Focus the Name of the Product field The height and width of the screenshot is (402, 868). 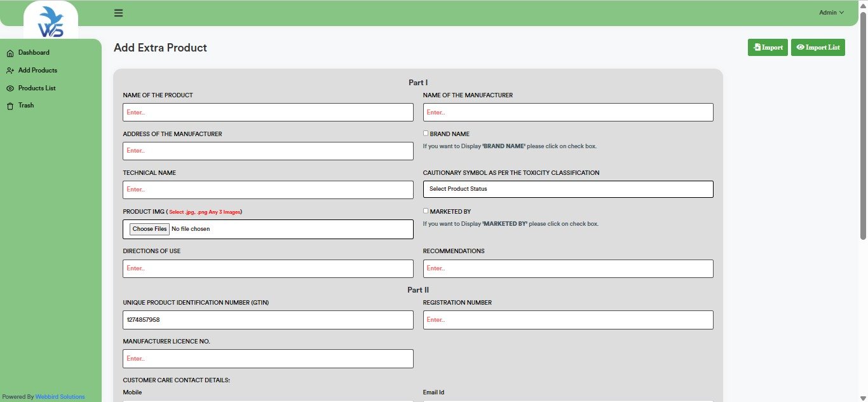[268, 113]
